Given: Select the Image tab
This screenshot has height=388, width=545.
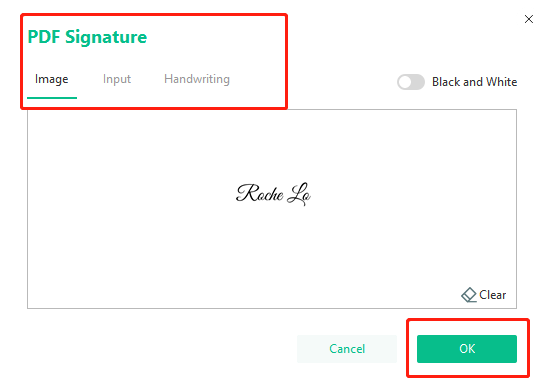Looking at the screenshot, I should [51, 79].
